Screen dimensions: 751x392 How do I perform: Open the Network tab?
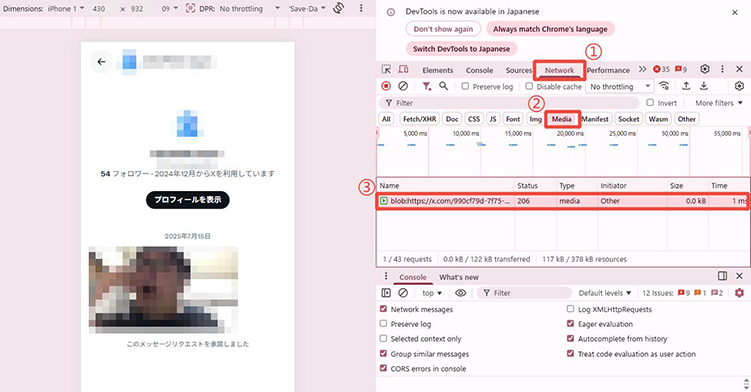[x=559, y=70]
